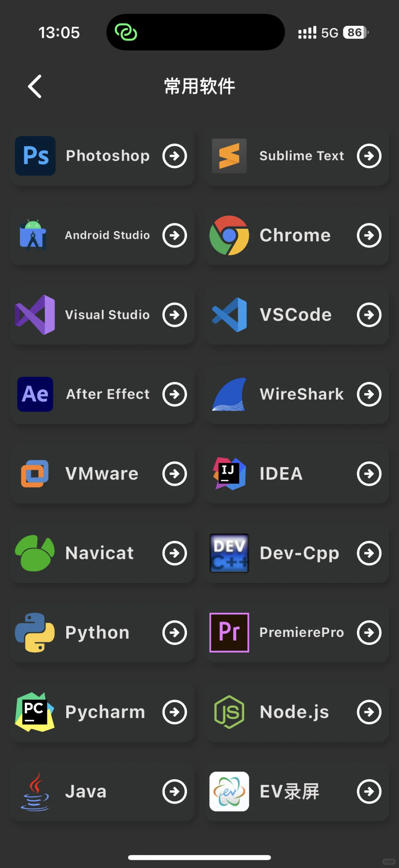Screen dimensions: 399x868
Task: Tap the Dev-C++ app icon
Action: [x=229, y=553]
